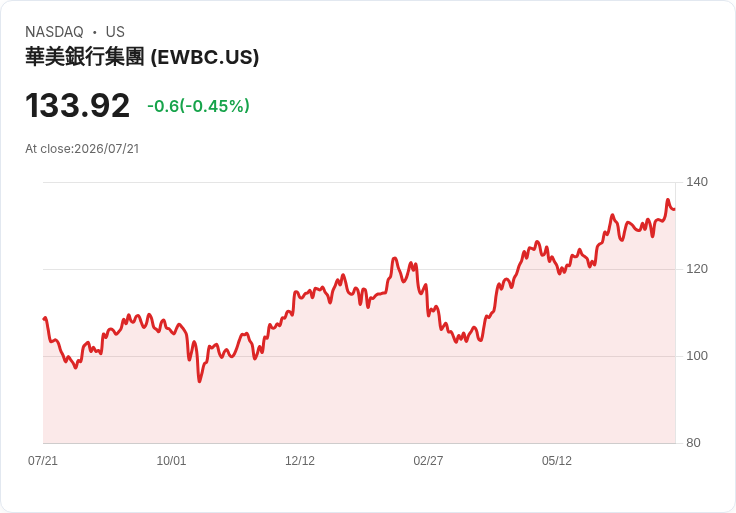Viewport: 736px width, 513px height.
Task: Select the 05/12 date on x-axis
Action: 557,461
